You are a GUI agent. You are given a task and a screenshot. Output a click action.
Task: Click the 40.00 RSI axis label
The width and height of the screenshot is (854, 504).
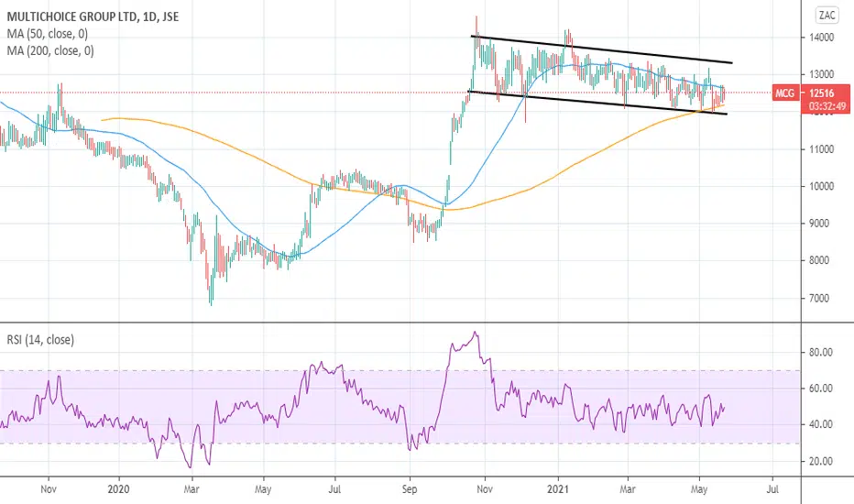click(x=820, y=424)
